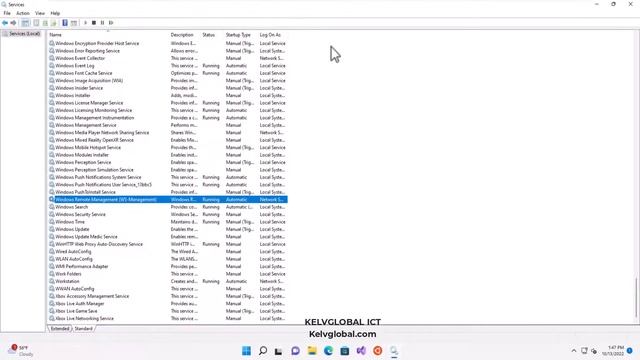The width and height of the screenshot is (640, 360).
Task: Select the Windows Insider Service row
Action: point(168,88)
